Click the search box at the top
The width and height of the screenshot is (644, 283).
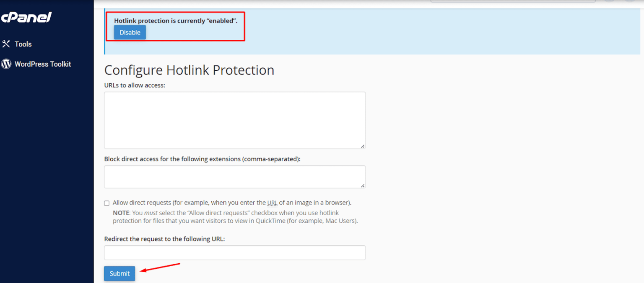[x=512, y=1]
